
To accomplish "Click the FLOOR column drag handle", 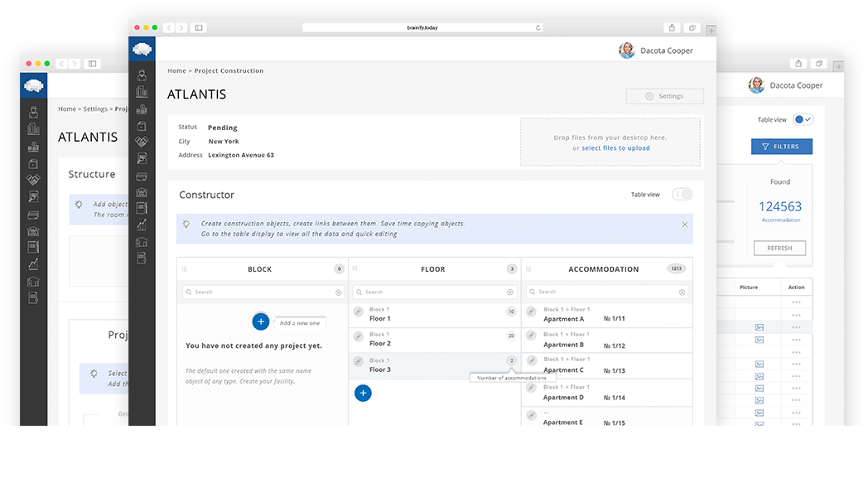I will click(x=354, y=268).
